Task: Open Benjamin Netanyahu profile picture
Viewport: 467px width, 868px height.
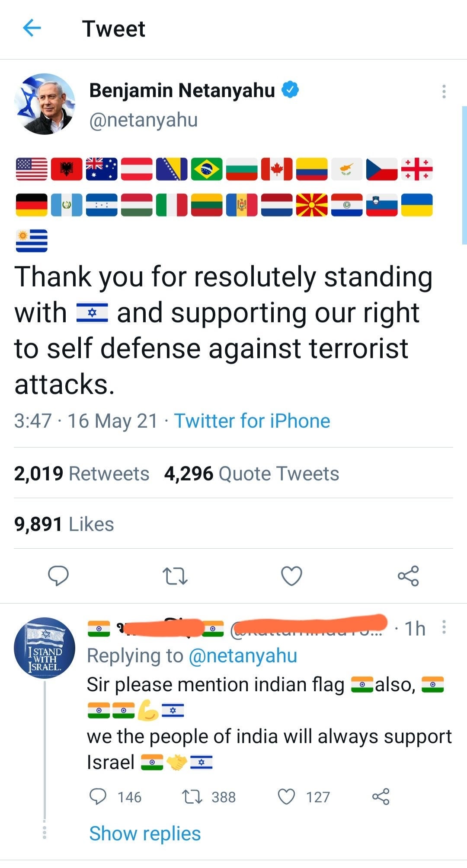Action: (x=45, y=104)
